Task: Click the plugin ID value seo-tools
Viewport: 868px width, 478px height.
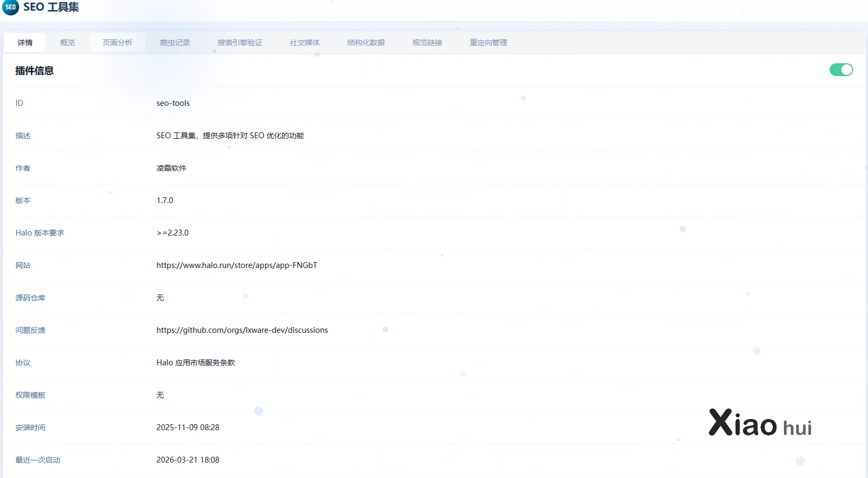Action: [173, 103]
